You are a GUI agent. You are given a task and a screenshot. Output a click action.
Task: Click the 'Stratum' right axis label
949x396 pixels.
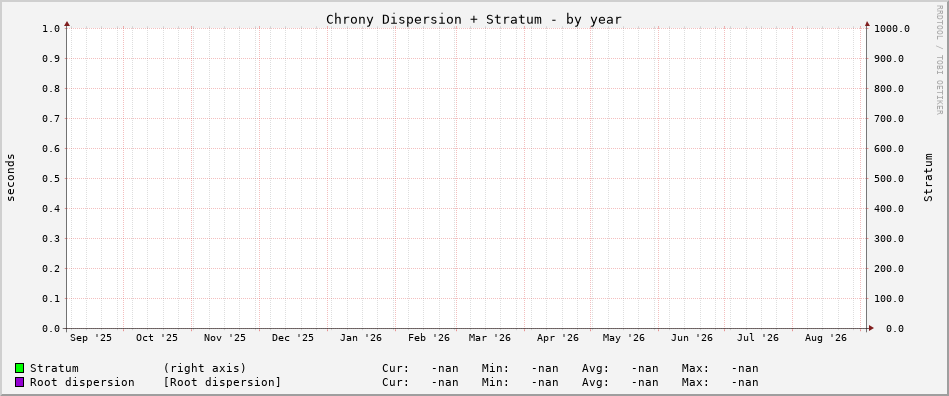(928, 177)
